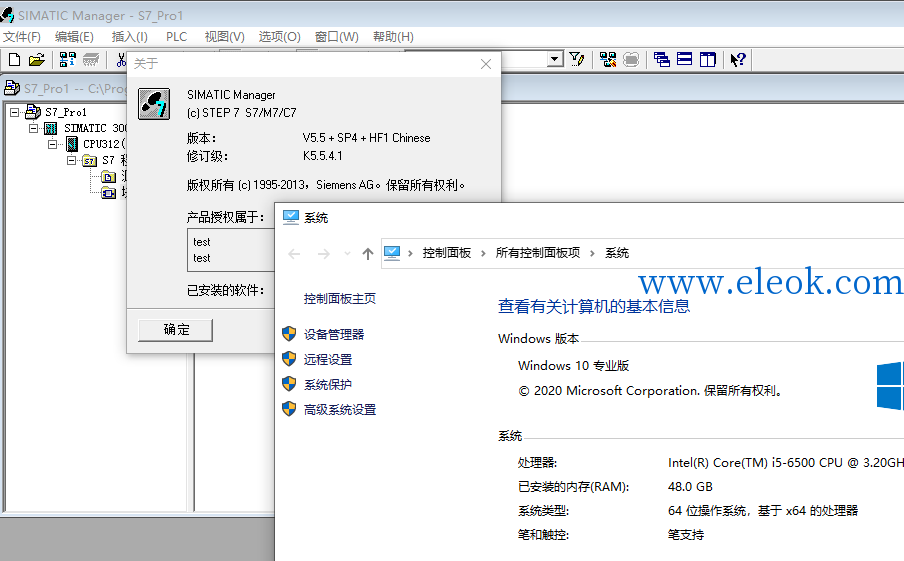Click the arrange windows vertically icon
Viewport: 904px width, 561px height.
pyautogui.click(x=707, y=59)
